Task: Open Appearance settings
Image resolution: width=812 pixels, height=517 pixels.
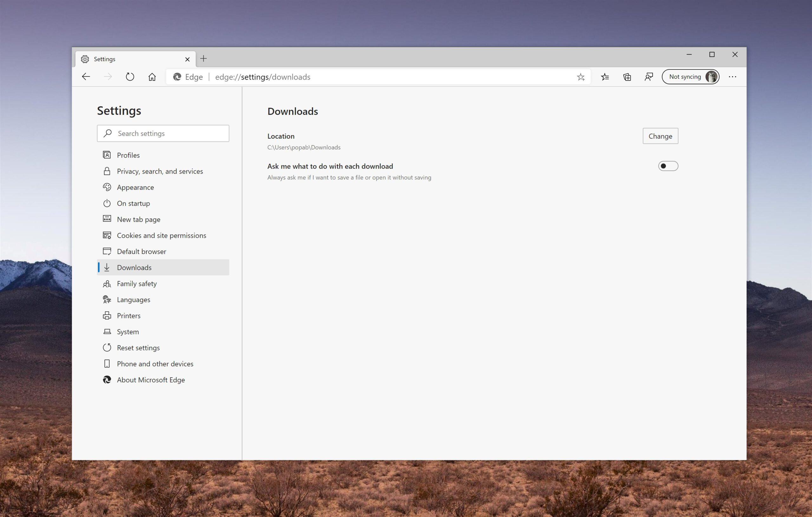Action: coord(135,187)
